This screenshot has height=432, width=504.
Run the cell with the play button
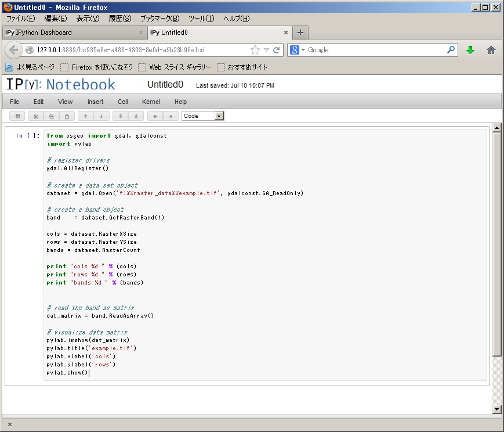point(155,116)
